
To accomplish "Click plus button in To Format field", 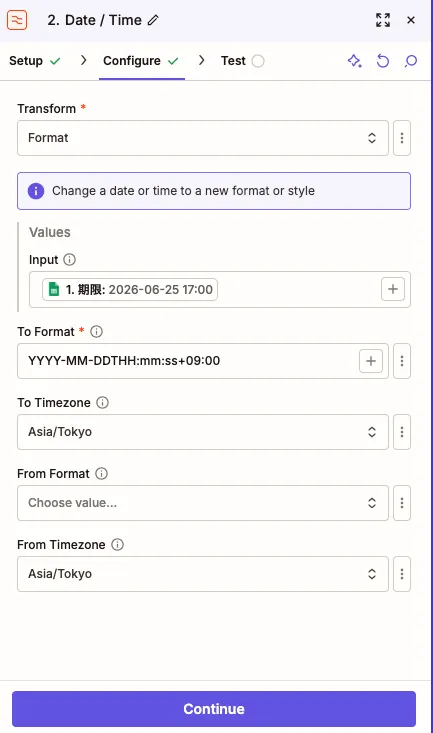I will pos(371,361).
